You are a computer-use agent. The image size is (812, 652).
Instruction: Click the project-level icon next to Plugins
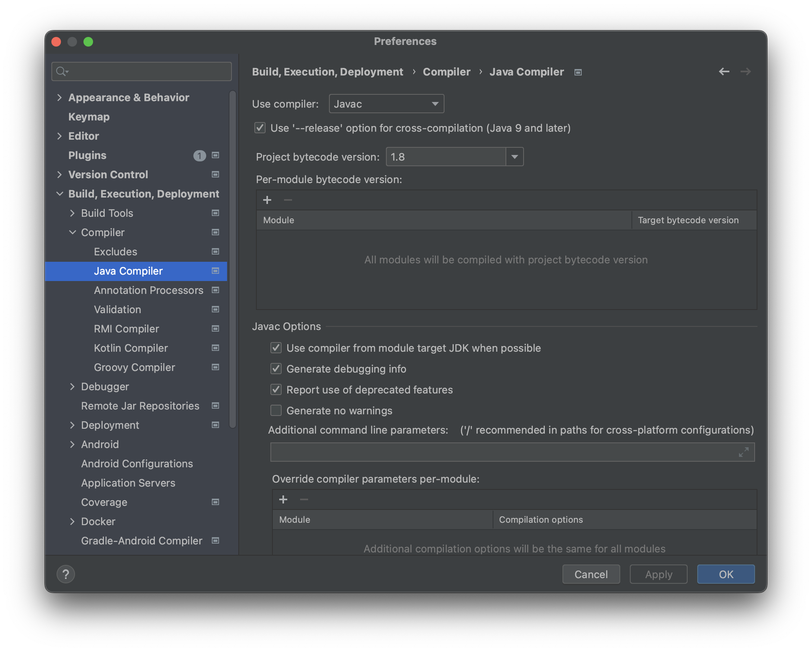pos(215,155)
